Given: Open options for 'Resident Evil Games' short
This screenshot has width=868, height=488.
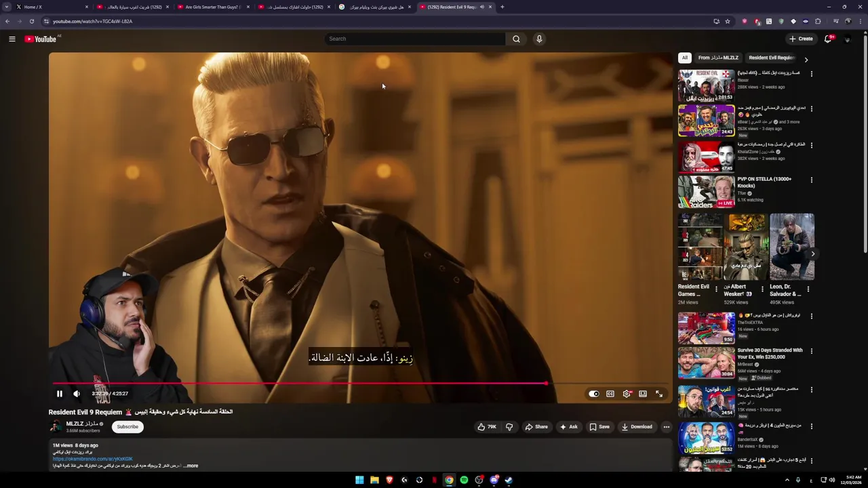Looking at the screenshot, I should click(716, 289).
